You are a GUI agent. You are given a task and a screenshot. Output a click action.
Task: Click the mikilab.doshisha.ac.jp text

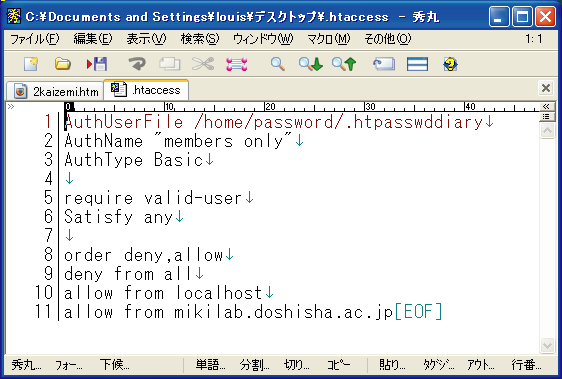(284, 312)
